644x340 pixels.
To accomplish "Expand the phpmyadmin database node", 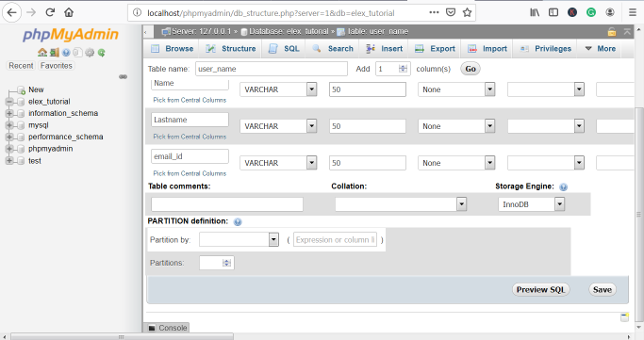I will [9, 149].
